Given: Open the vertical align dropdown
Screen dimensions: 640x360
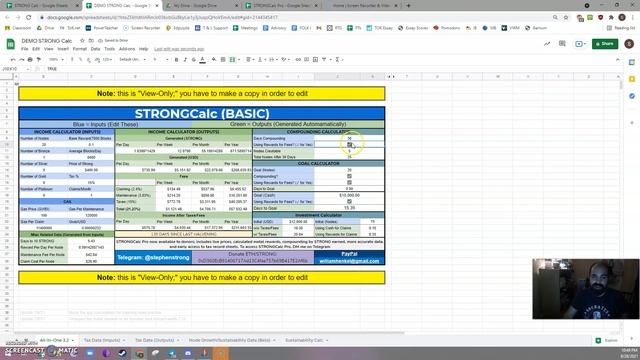Looking at the screenshot, I should [x=261, y=60].
